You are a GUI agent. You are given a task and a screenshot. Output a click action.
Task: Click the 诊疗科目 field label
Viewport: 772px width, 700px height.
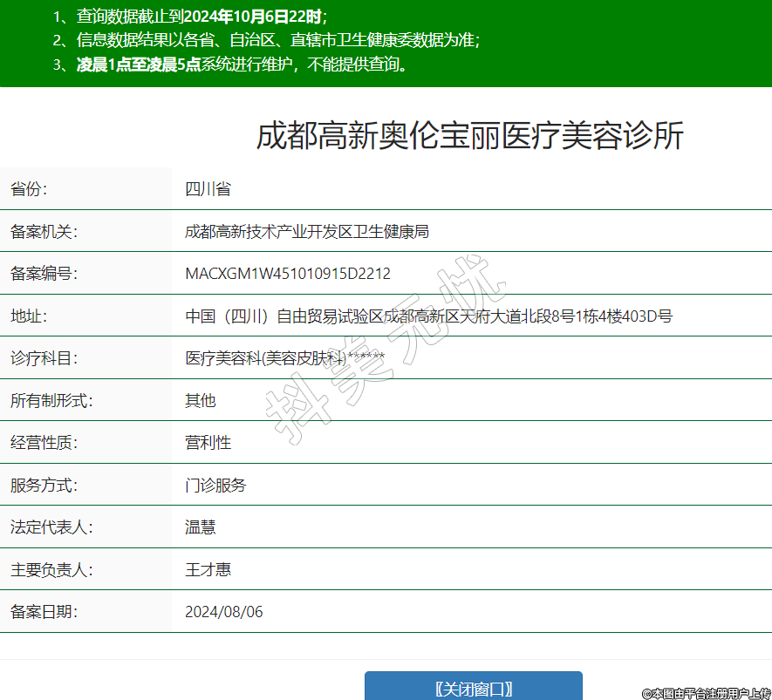[44, 358]
